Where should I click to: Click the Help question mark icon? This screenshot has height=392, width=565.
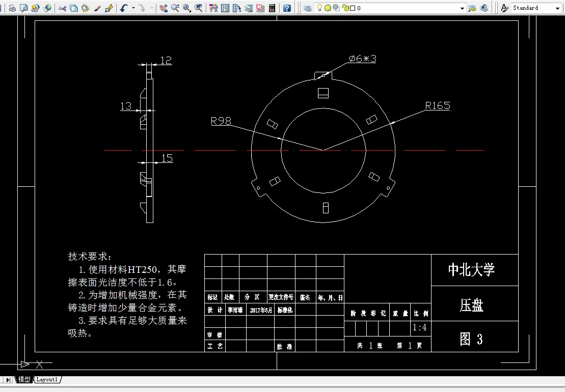287,8
